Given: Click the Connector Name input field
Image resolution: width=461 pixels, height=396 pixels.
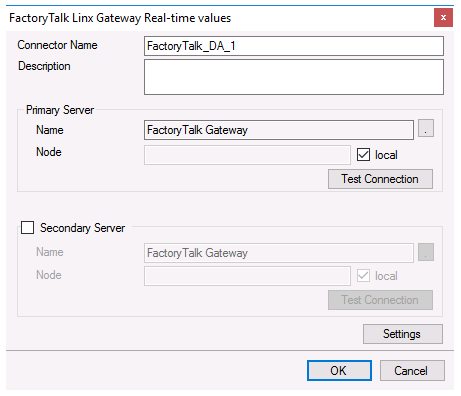Looking at the screenshot, I should tap(294, 46).
